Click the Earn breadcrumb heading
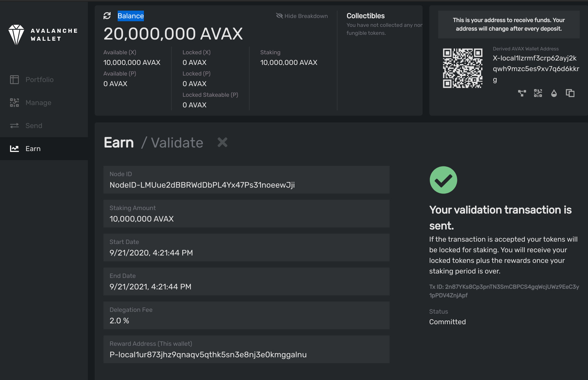Image resolution: width=588 pixels, height=380 pixels. pyautogui.click(x=119, y=142)
